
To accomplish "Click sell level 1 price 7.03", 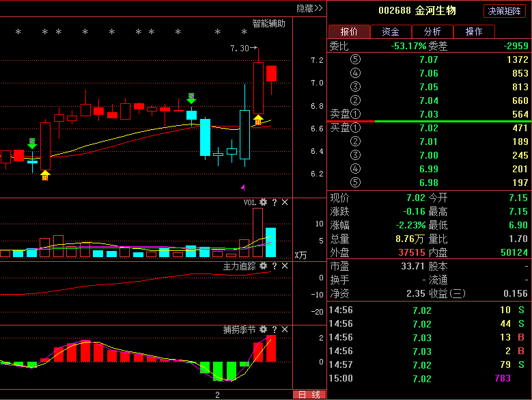I will coord(429,114).
